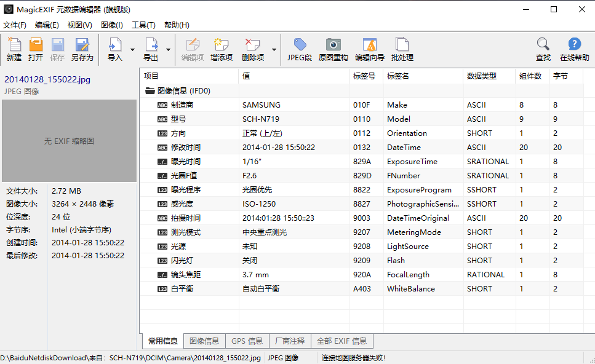595x364 pixels.
Task: Click the 新建 (New) toolbar icon
Action: [14, 49]
